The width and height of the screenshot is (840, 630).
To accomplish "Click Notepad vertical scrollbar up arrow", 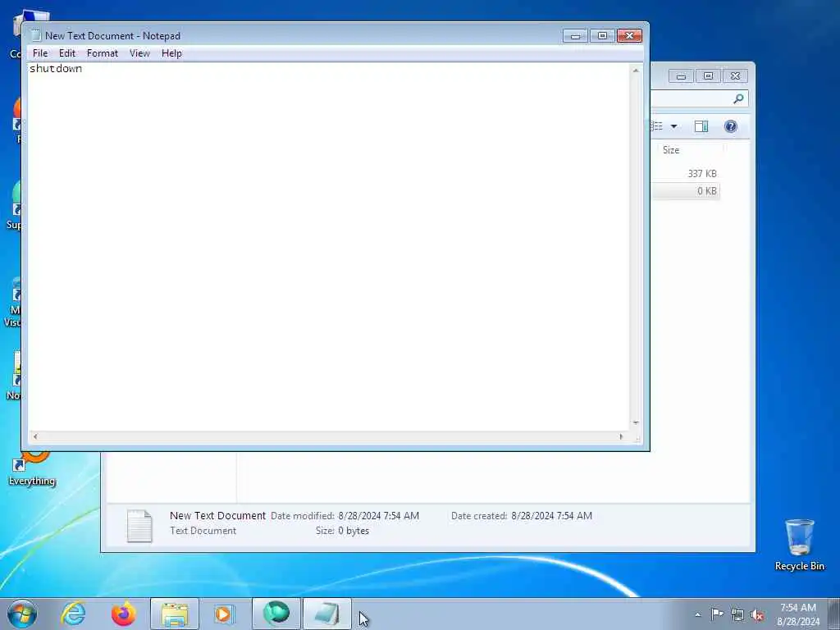I will click(636, 71).
